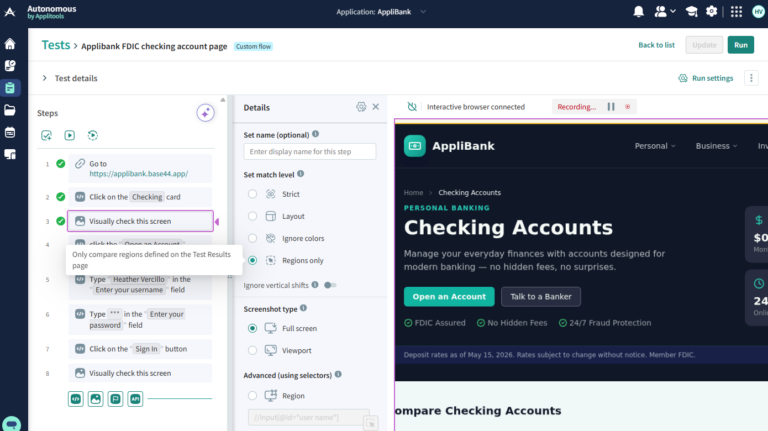This screenshot has height=431, width=768.
Task: Open the dashboard icon below Home
Action: [10, 66]
